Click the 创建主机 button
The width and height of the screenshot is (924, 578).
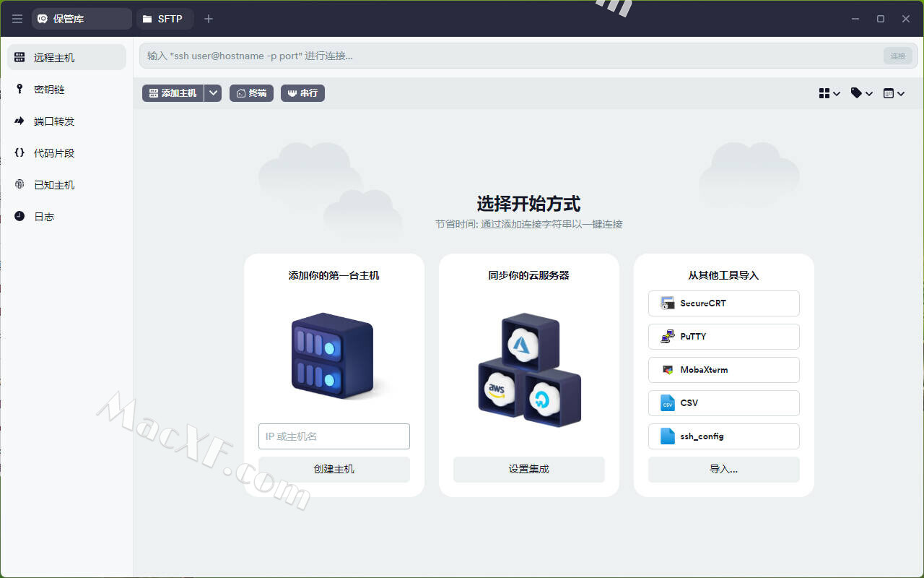(x=334, y=469)
